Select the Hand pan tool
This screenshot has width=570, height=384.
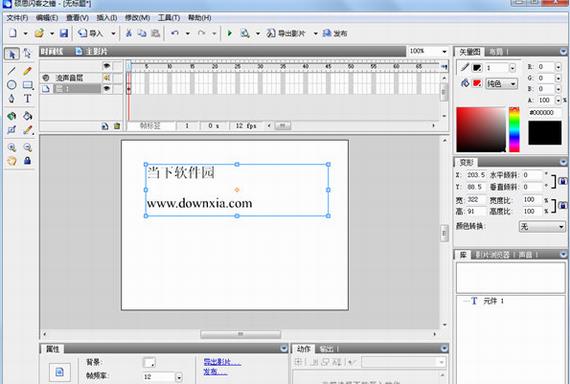point(12,161)
